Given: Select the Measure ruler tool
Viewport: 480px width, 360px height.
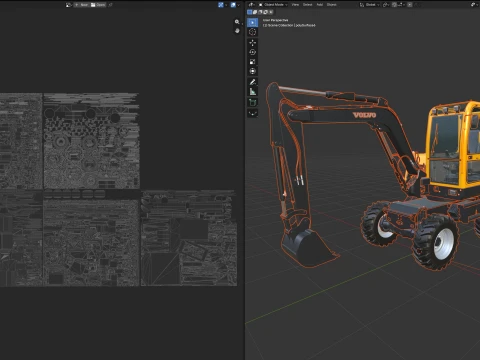Looking at the screenshot, I should click(x=252, y=92).
